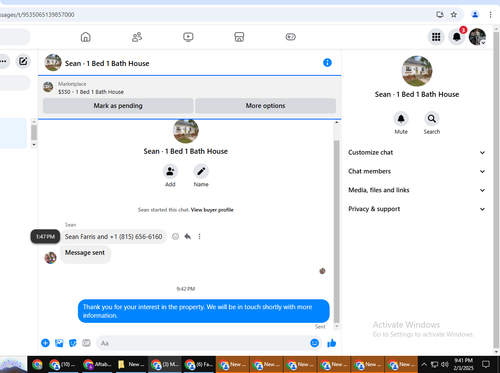Viewport: 500px width, 373px height.
Task: Open the (6) Fa... Chrome taskbar window
Action: [x=199, y=364]
